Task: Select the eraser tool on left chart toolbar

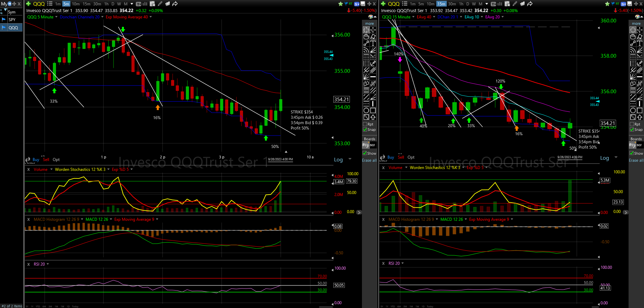Action: click(373, 37)
